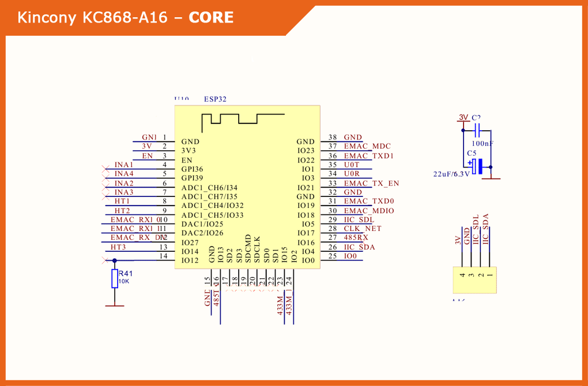Select the antenna trace symbol inside ESP32

point(242,118)
